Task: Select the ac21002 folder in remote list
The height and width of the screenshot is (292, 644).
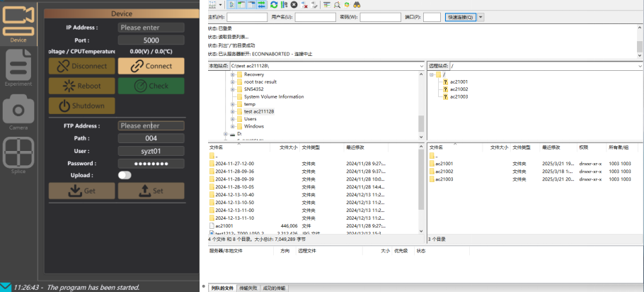Action: click(444, 172)
